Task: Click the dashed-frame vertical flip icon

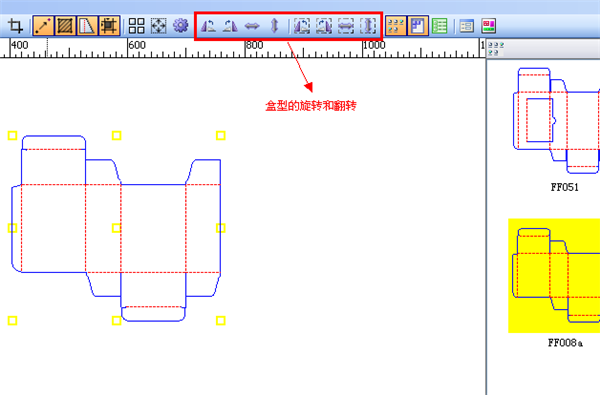Action: tap(368, 26)
